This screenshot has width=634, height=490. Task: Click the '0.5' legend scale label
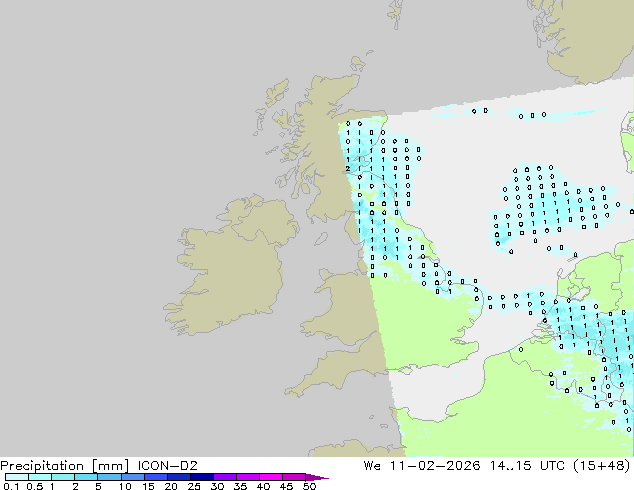tap(34, 486)
